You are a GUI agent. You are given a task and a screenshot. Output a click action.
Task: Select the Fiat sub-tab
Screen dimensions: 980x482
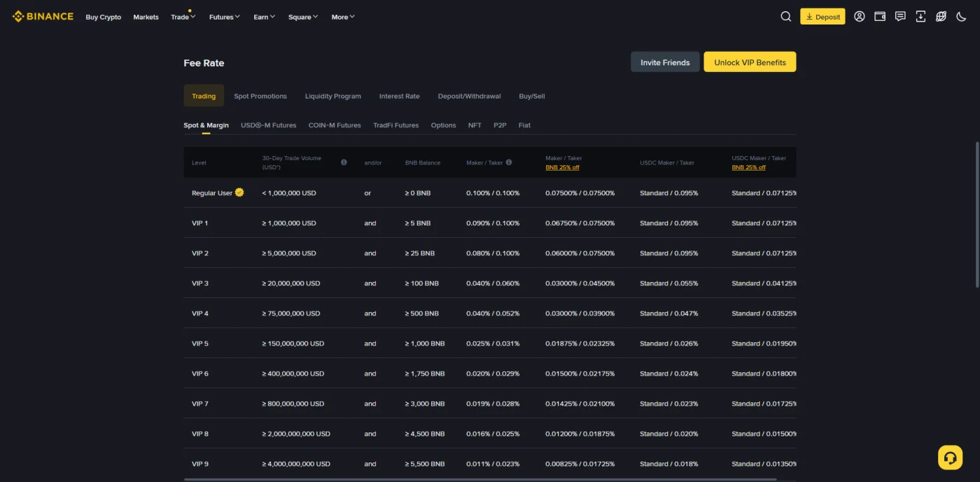click(524, 125)
